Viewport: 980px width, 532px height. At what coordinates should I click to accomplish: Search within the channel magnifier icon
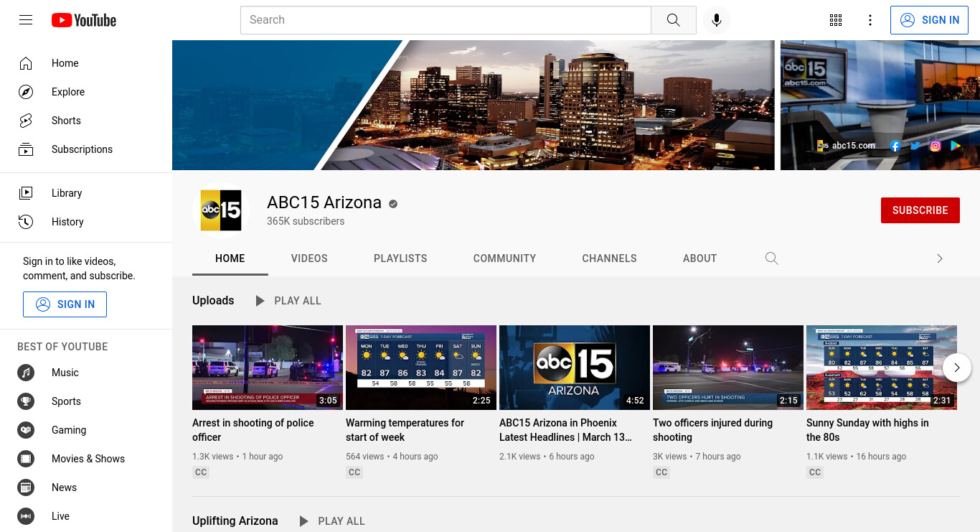click(x=772, y=258)
